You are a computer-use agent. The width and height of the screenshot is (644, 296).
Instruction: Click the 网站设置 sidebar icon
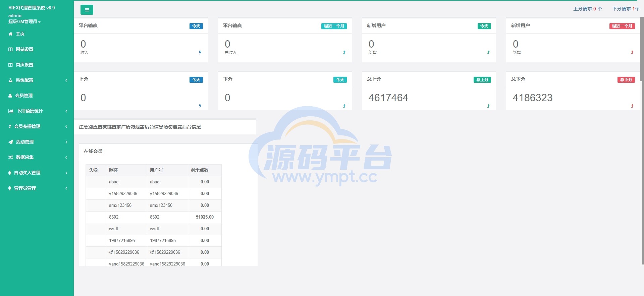click(x=10, y=49)
